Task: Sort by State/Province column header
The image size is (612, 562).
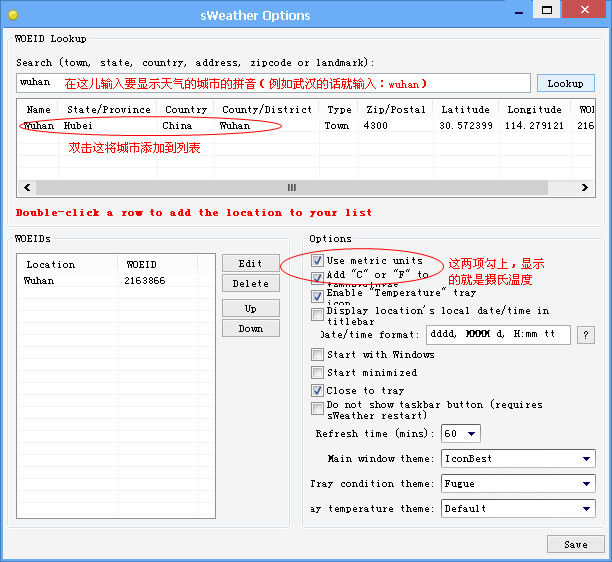Action: (108, 109)
